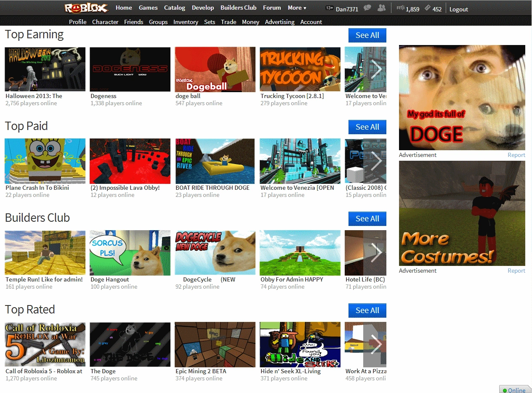Open Builders Club in top navigation
Viewport: 532px width, 393px height.
pyautogui.click(x=239, y=8)
